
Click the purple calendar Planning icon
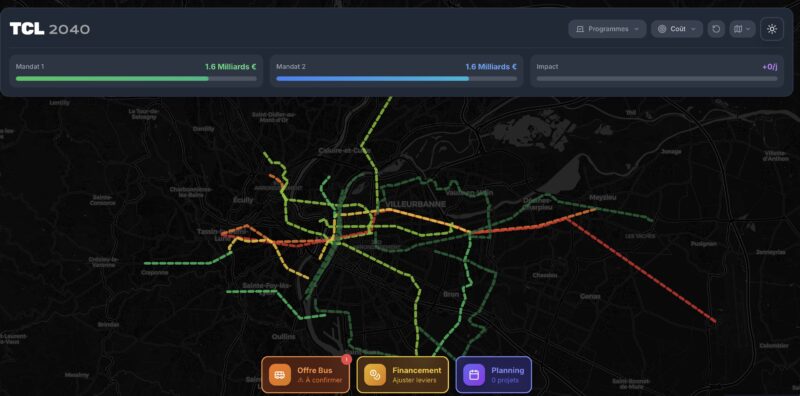pyautogui.click(x=474, y=375)
